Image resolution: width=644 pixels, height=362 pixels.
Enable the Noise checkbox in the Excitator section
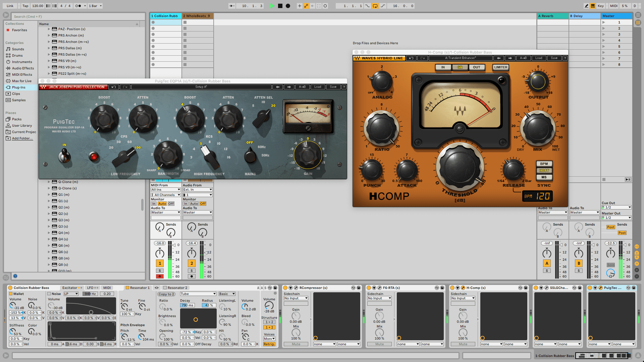(49, 294)
